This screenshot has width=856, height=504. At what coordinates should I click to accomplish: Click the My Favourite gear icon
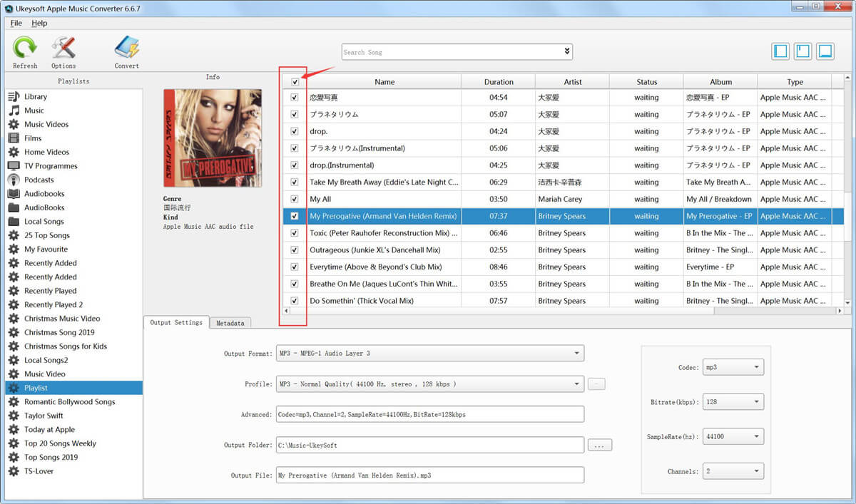14,250
